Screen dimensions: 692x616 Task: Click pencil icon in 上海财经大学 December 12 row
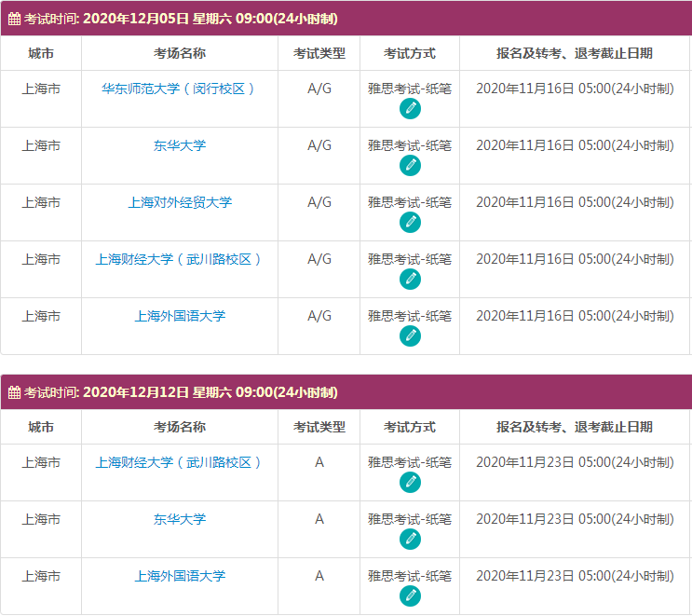pos(410,482)
